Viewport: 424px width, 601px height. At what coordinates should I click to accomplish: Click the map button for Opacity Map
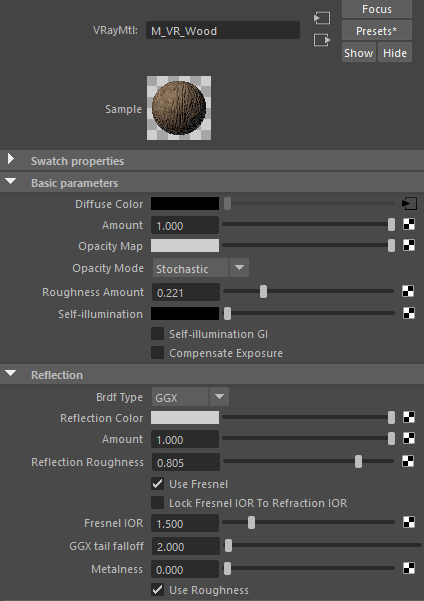[409, 245]
